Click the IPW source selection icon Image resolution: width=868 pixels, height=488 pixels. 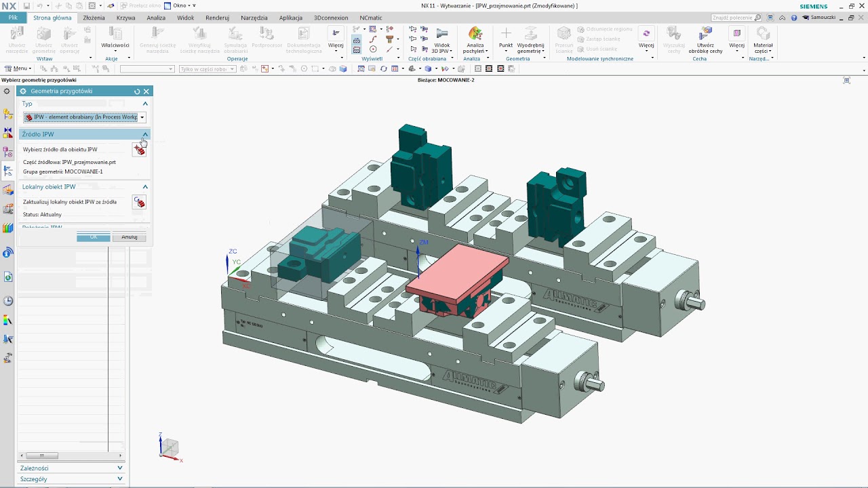coord(139,149)
